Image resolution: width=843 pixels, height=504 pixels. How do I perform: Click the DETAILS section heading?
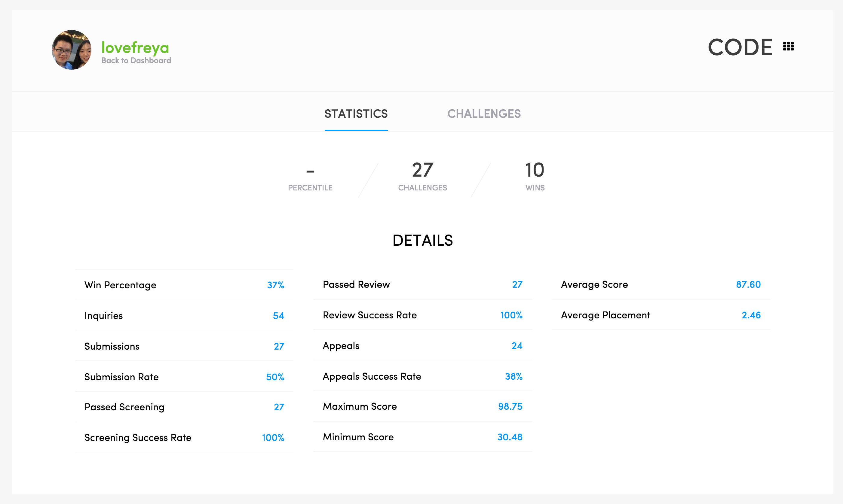tap(422, 240)
